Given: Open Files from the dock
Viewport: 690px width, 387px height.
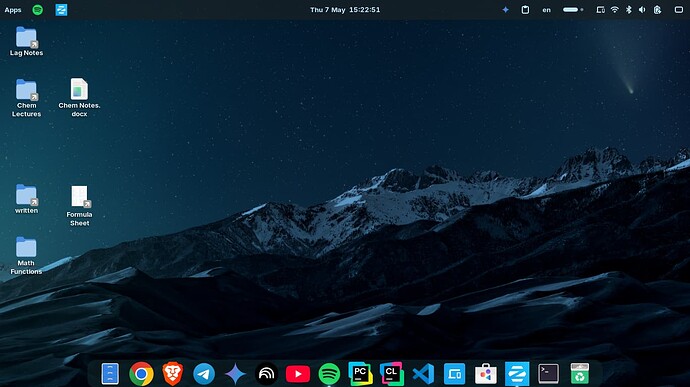Looking at the screenshot, I should [110, 374].
